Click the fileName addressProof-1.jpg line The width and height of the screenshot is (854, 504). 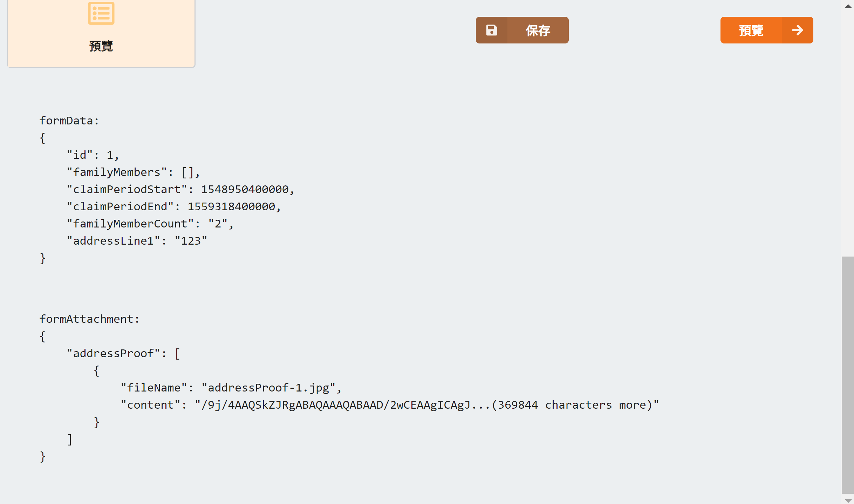(231, 388)
